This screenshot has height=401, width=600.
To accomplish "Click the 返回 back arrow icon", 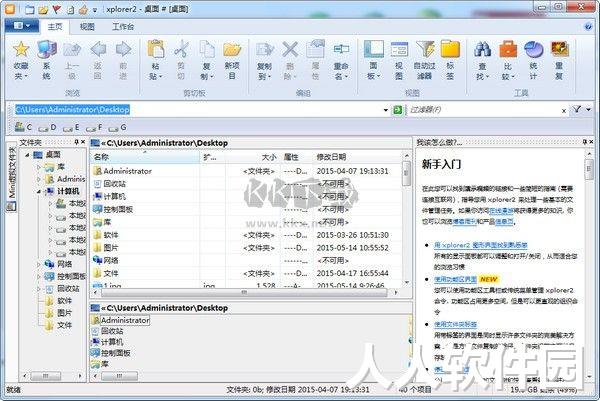I will [98, 50].
